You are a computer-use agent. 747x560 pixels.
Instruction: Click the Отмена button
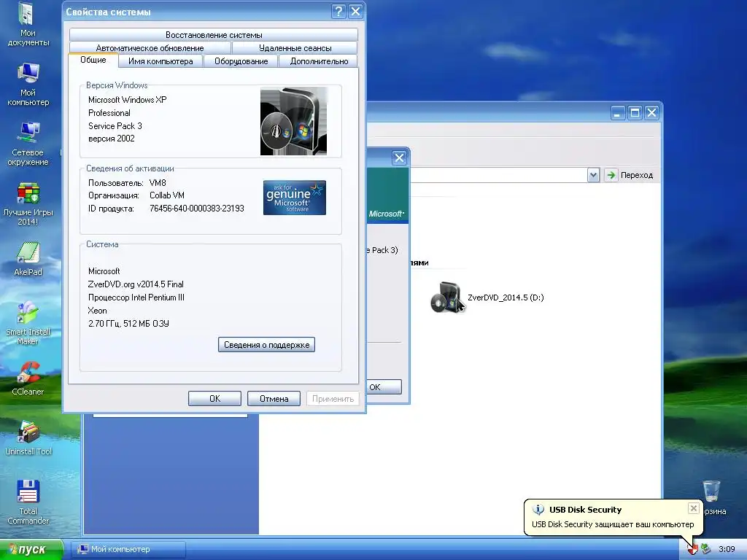click(x=274, y=399)
